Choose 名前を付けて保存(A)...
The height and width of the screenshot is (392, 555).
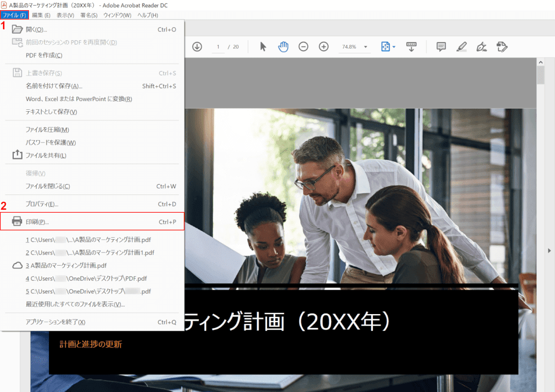(92, 86)
